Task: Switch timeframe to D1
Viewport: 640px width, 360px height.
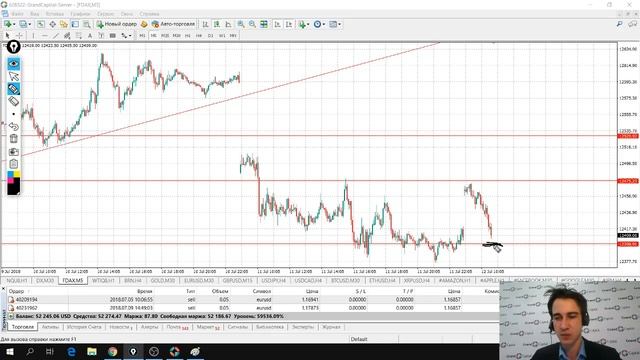Action: [210, 36]
